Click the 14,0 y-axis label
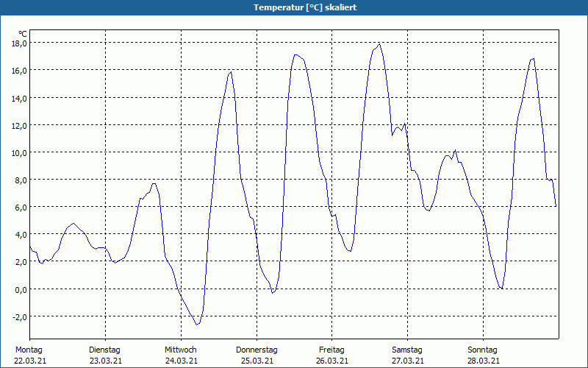The height and width of the screenshot is (368, 588). tap(19, 98)
